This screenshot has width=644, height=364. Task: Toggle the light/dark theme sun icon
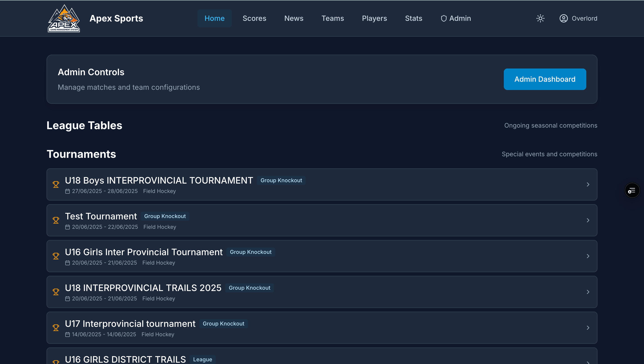click(x=540, y=18)
